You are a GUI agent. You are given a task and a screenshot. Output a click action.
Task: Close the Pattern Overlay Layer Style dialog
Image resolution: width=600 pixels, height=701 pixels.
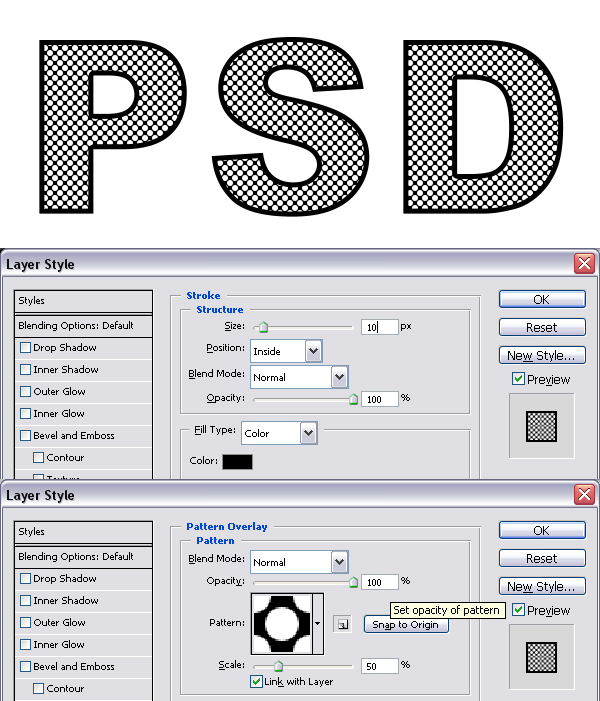point(584,494)
